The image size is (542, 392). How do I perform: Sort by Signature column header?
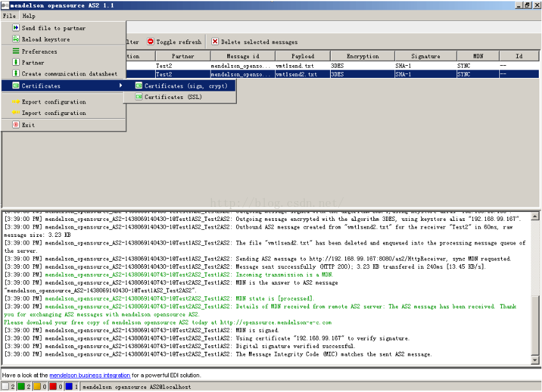pos(426,56)
